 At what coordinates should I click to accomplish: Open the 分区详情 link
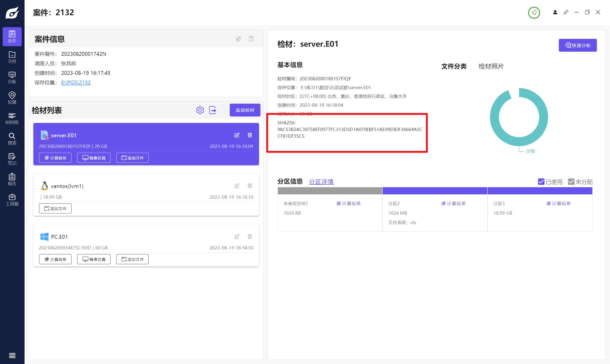tap(321, 182)
